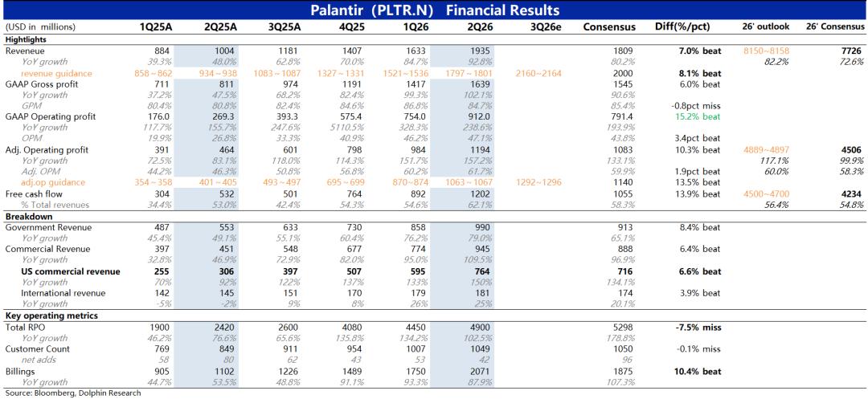Select the US commercial revenue row label
Screen dimensions: 868x399
[70, 271]
